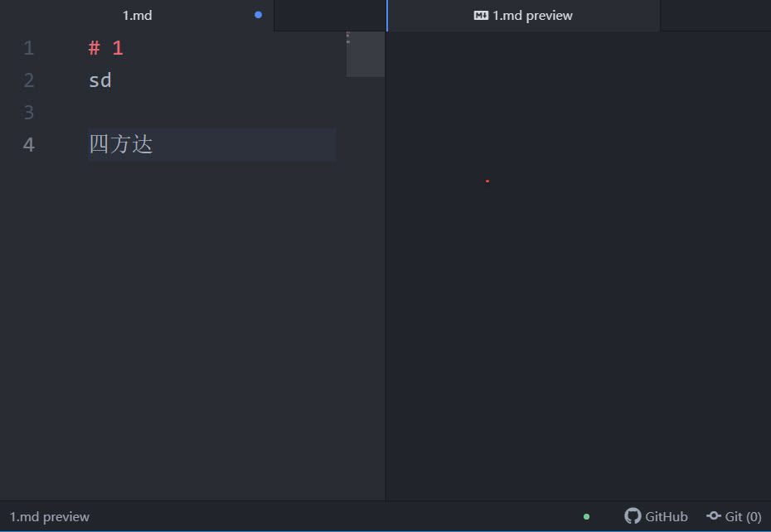771x532 pixels.
Task: Click the blue unsaved-changes dot on 1.md tab
Action: (258, 14)
